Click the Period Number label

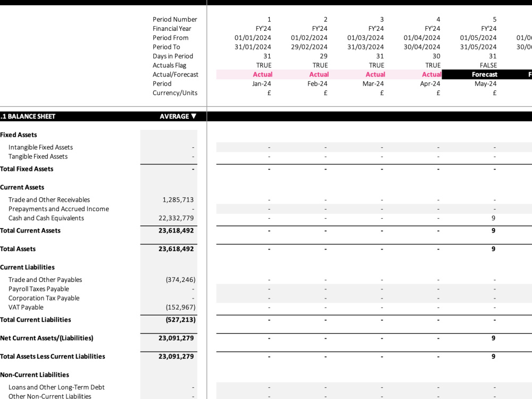click(174, 20)
